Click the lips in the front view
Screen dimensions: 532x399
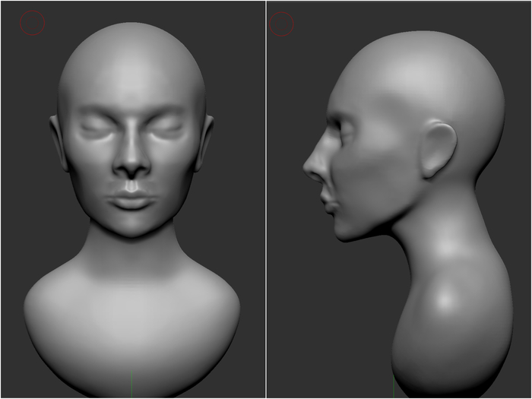pos(132,199)
